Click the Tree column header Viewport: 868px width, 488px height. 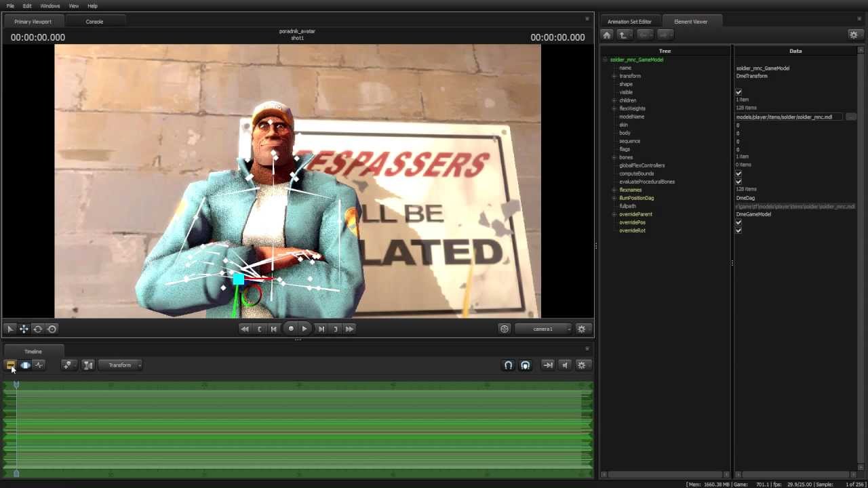point(665,51)
